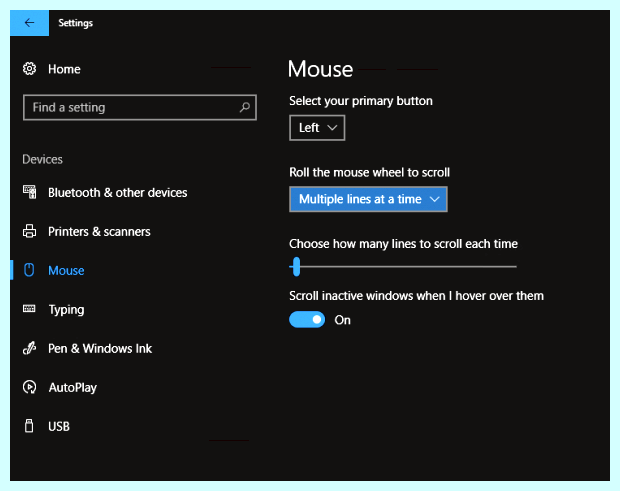This screenshot has height=491, width=620.
Task: Open Bluetooth & other devices page
Action: [117, 193]
